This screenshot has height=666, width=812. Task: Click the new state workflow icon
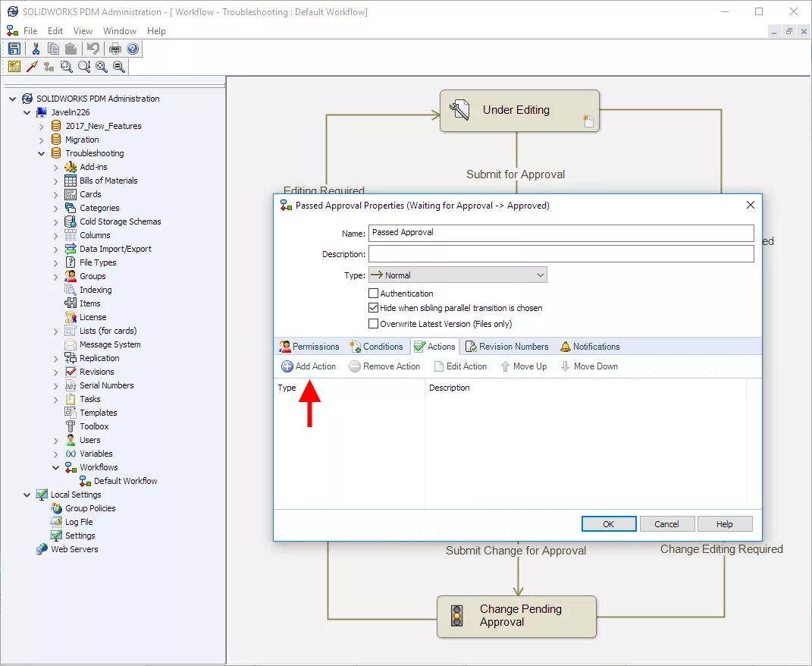pyautogui.click(x=14, y=66)
